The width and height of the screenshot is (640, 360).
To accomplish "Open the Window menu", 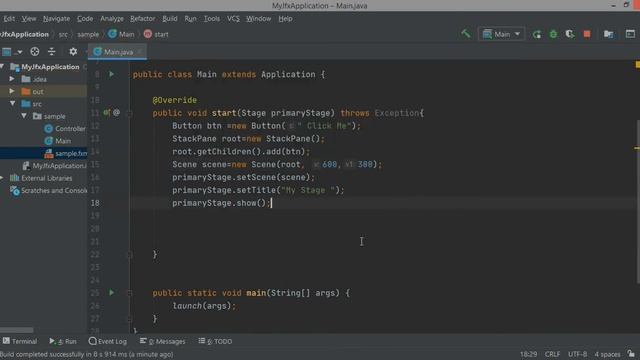I will click(258, 19).
